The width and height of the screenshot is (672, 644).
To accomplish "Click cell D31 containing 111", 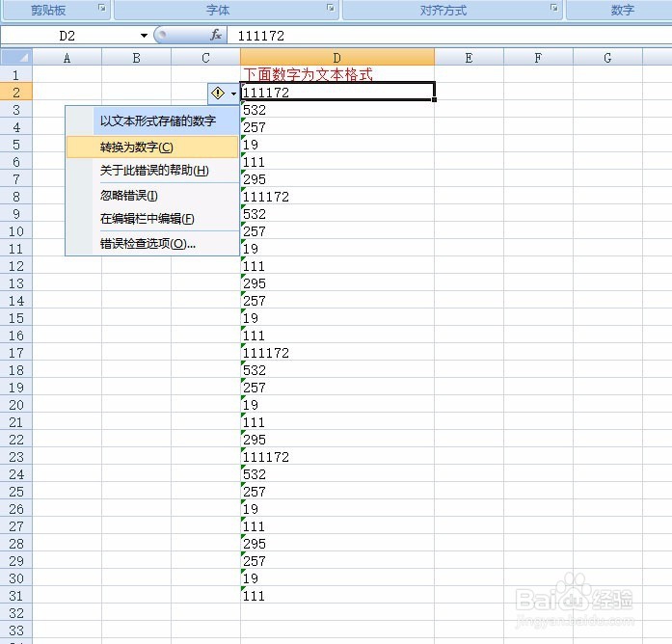I will [x=337, y=596].
